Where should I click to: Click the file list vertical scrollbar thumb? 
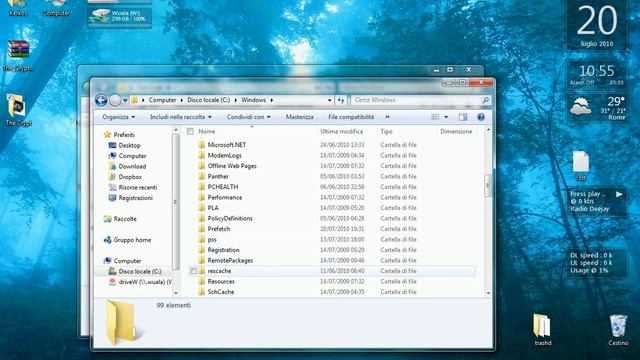click(488, 186)
